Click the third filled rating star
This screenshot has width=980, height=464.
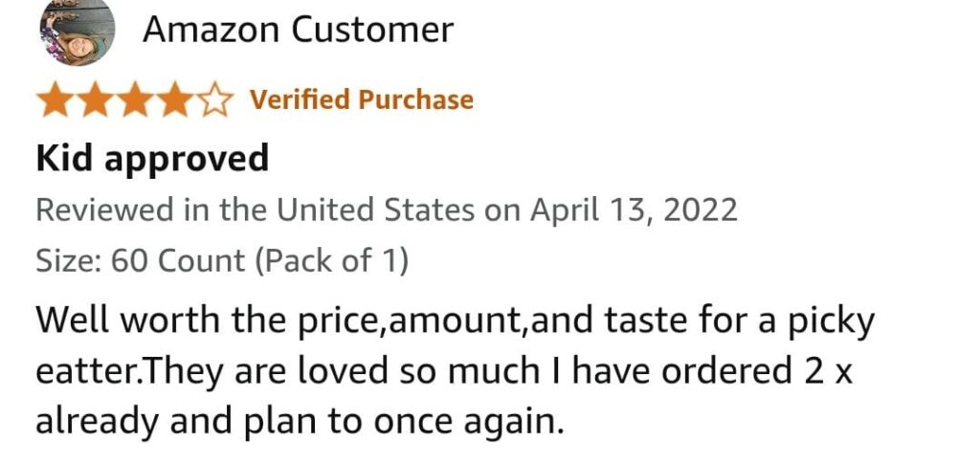(x=137, y=100)
